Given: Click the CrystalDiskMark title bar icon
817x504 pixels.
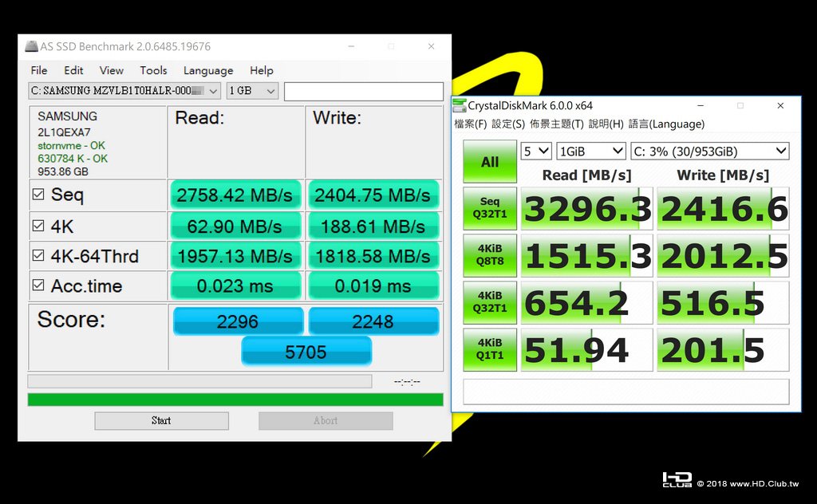Looking at the screenshot, I should click(459, 105).
